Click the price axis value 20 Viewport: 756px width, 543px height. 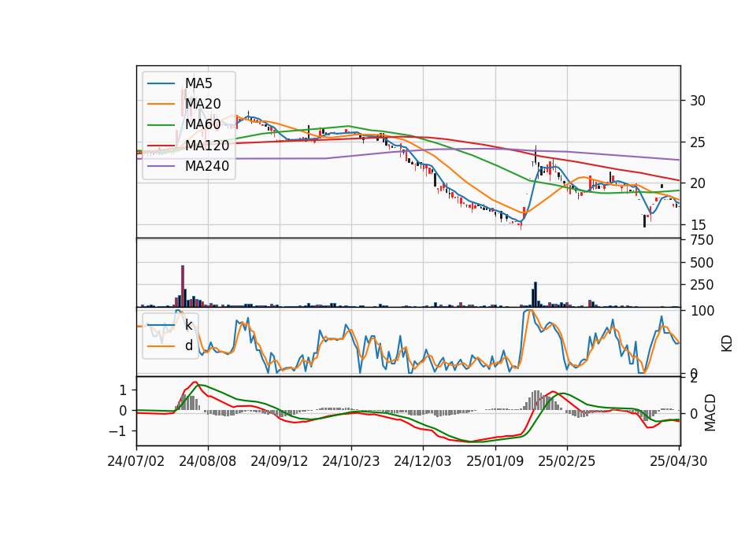(x=698, y=183)
